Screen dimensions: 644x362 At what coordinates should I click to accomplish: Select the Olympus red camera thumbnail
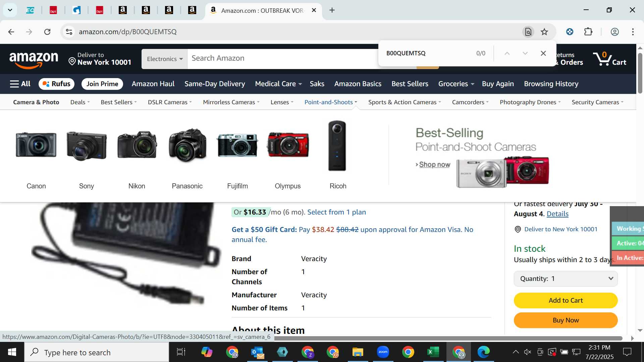click(x=288, y=145)
